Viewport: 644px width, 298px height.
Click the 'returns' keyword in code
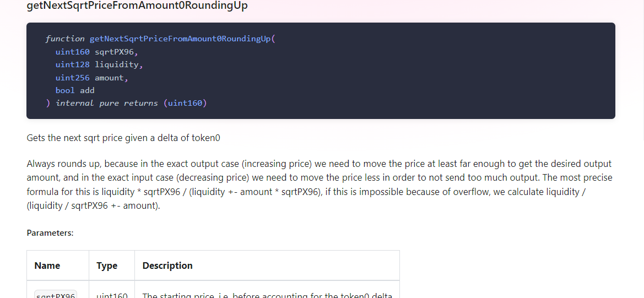click(x=140, y=103)
